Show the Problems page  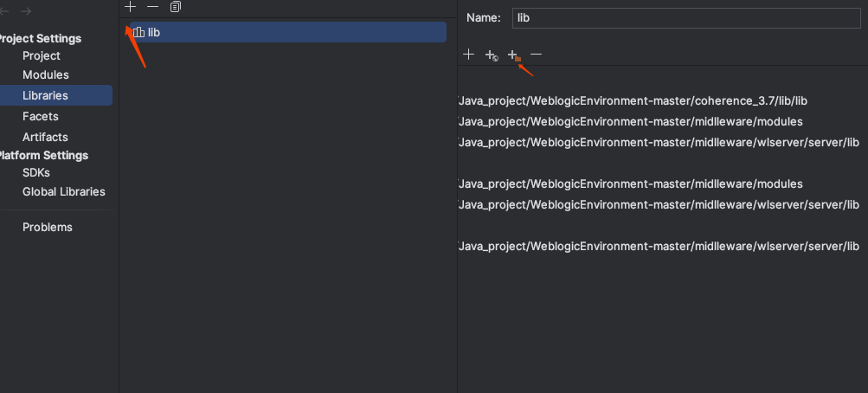tap(48, 227)
